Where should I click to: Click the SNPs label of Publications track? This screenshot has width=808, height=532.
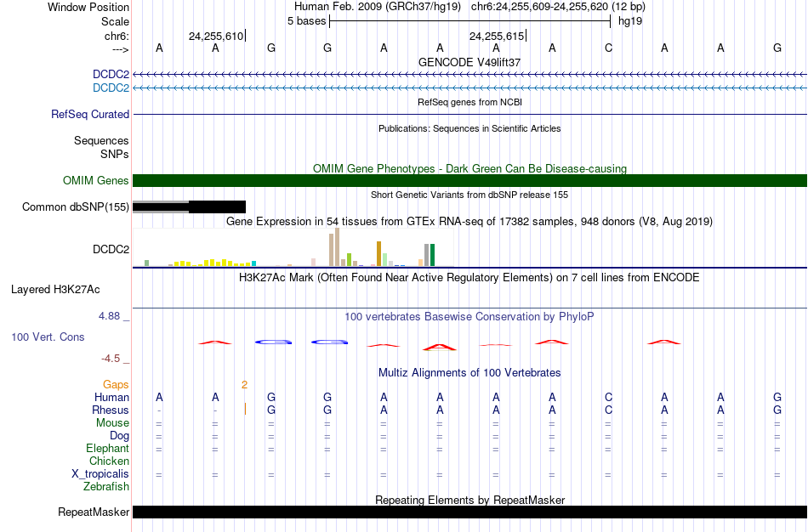[x=115, y=154]
